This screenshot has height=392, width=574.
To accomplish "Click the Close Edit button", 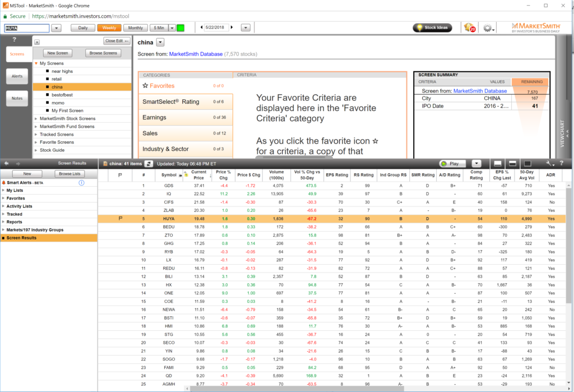I will pos(117,41).
